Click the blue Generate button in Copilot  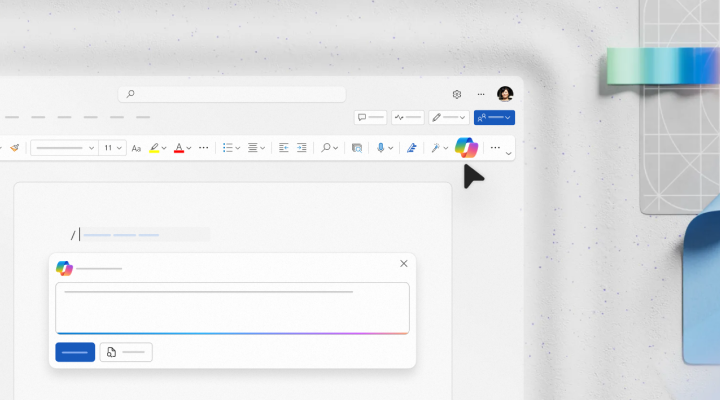point(75,352)
